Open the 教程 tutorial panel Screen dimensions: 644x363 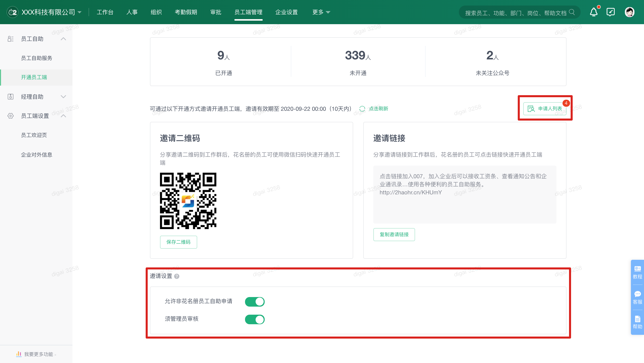coord(637,272)
